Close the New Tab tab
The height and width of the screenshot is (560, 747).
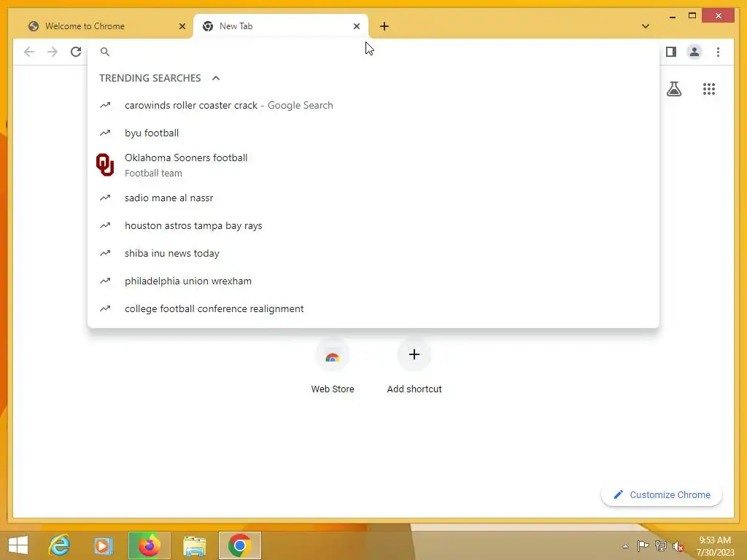pos(356,26)
